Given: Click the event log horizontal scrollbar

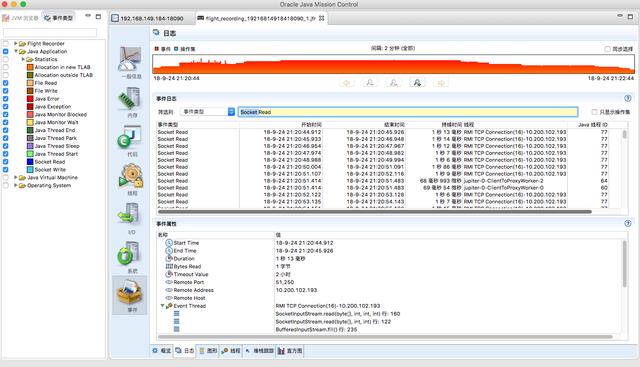Looking at the screenshot, I should point(375,212).
